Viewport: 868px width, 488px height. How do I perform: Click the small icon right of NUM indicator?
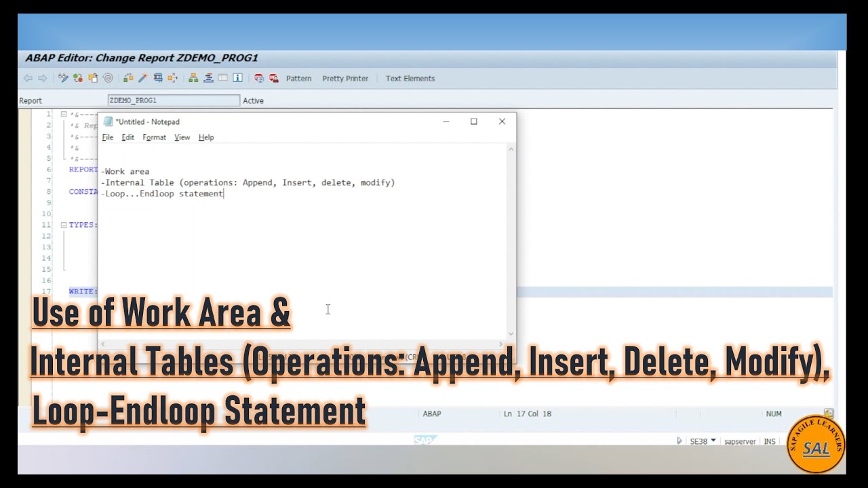(x=829, y=413)
